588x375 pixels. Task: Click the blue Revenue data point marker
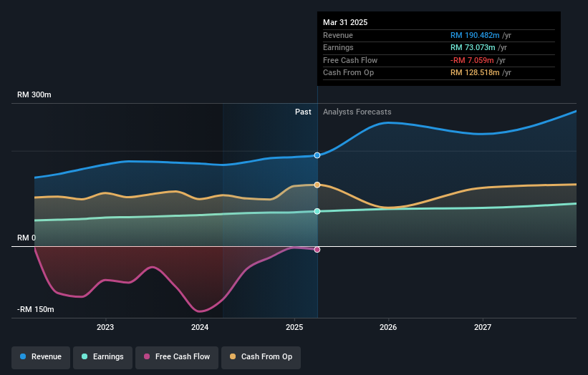tap(317, 155)
